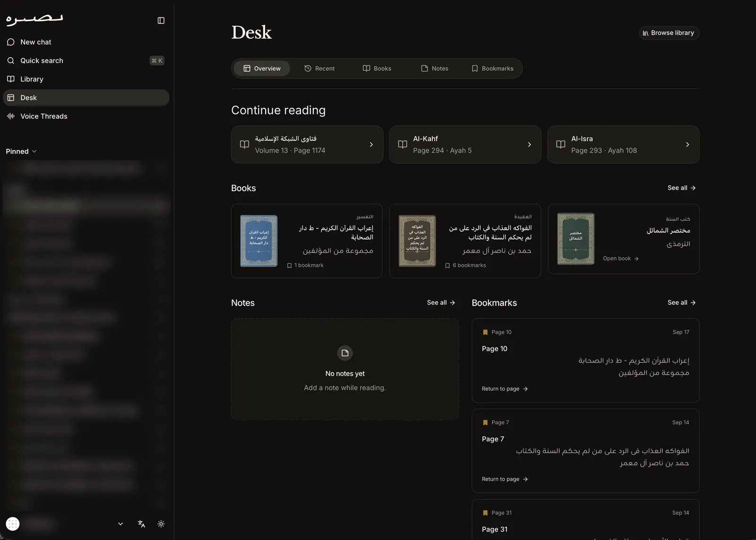The image size is (756, 540).
Task: Open Voice Threads
Action: click(86, 116)
